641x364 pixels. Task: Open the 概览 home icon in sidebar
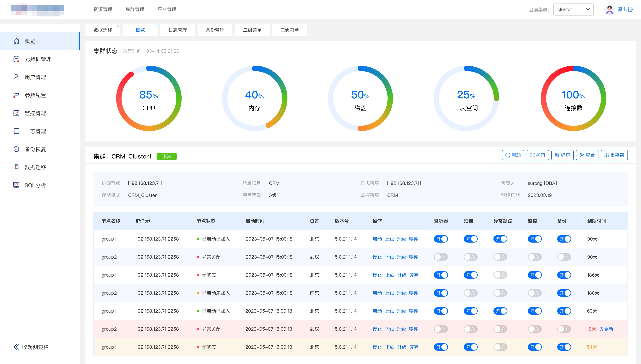(x=16, y=41)
